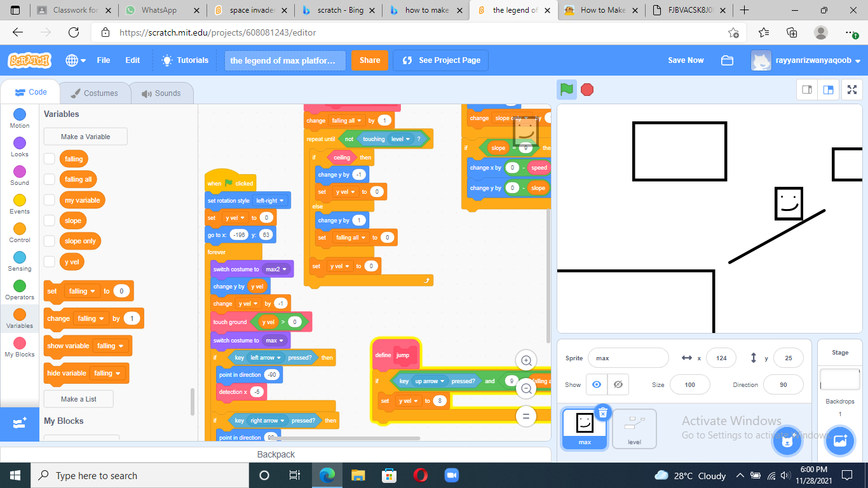868x488 pixels.
Task: Edit the sprite x position field
Action: 721,358
